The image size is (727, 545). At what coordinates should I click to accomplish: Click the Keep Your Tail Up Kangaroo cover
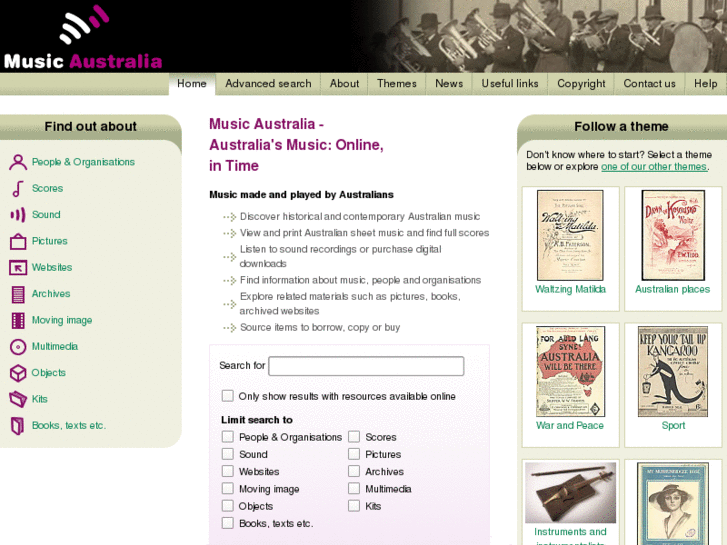click(x=673, y=371)
